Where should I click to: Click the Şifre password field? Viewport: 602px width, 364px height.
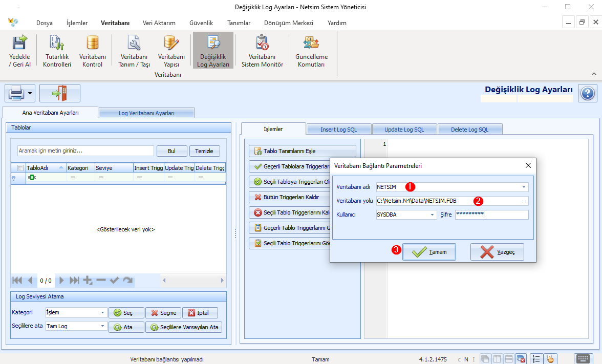(x=492, y=215)
